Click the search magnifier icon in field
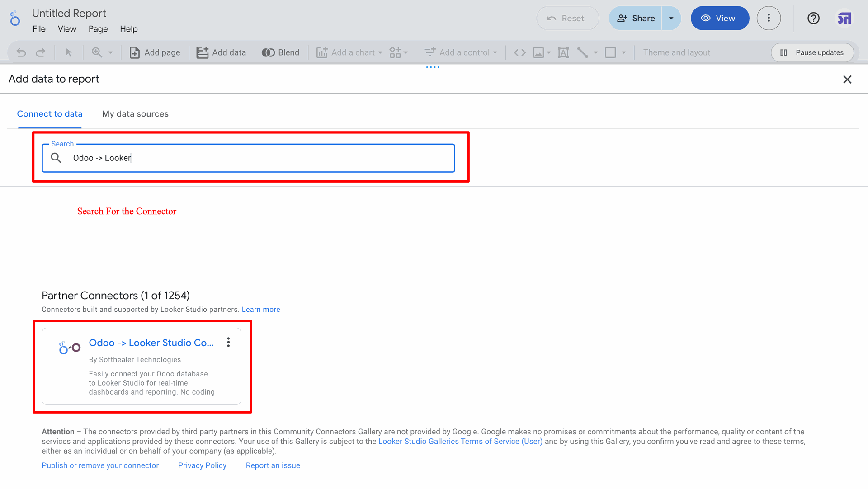The image size is (868, 489). coord(56,158)
